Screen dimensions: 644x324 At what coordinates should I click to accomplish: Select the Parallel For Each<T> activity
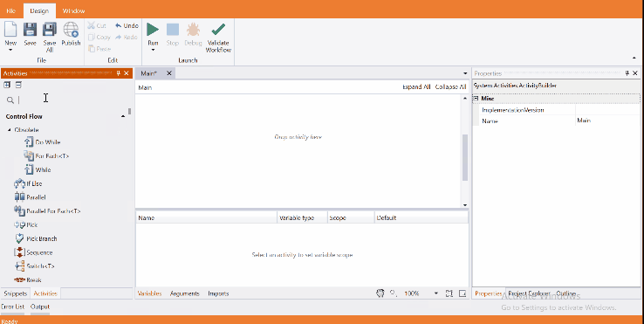47,211
